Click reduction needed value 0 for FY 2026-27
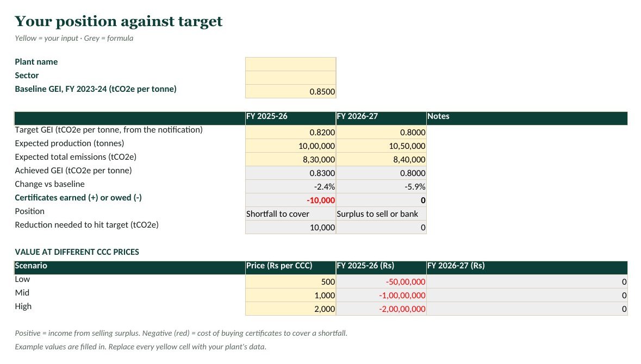The height and width of the screenshot is (364, 641). (x=381, y=227)
